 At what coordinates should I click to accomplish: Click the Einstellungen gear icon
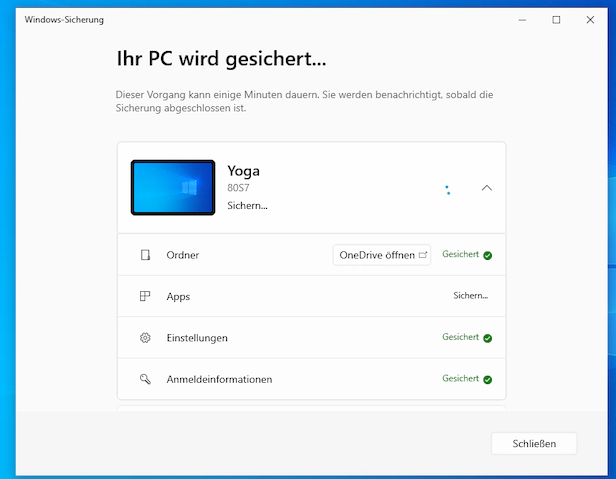[145, 338]
